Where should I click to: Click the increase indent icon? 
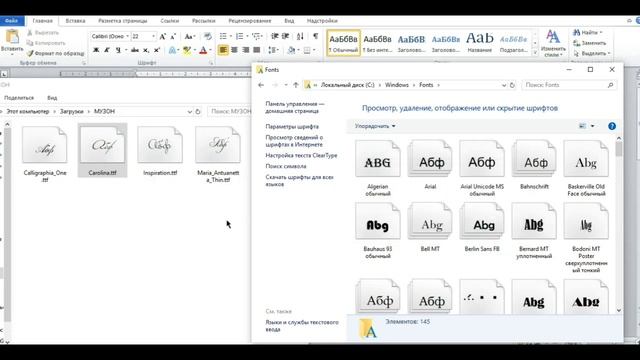click(286, 37)
